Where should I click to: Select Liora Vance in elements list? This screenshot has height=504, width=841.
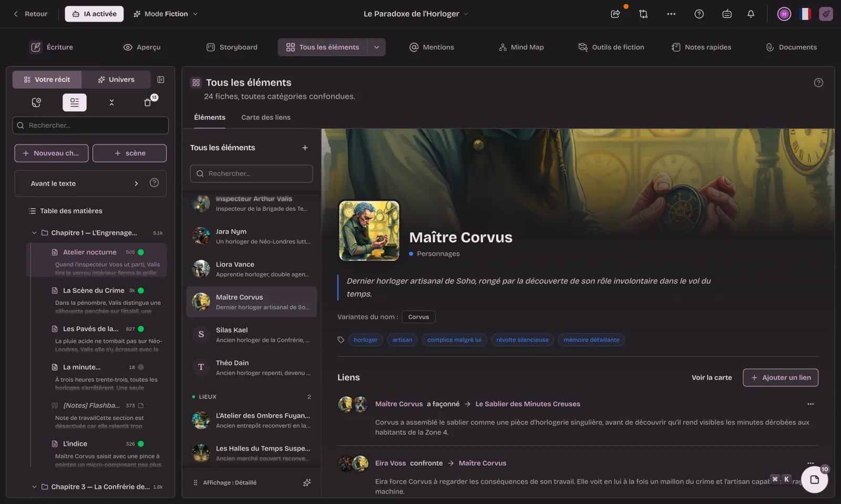point(251,269)
